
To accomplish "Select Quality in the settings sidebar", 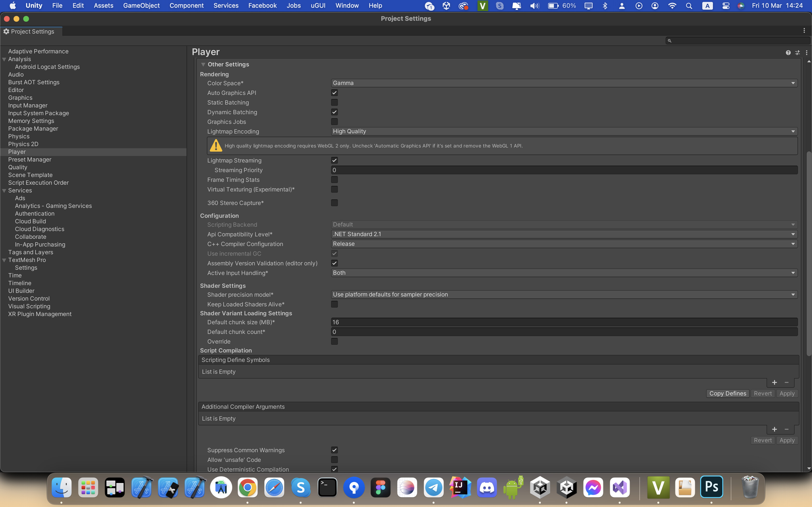I will 18,167.
